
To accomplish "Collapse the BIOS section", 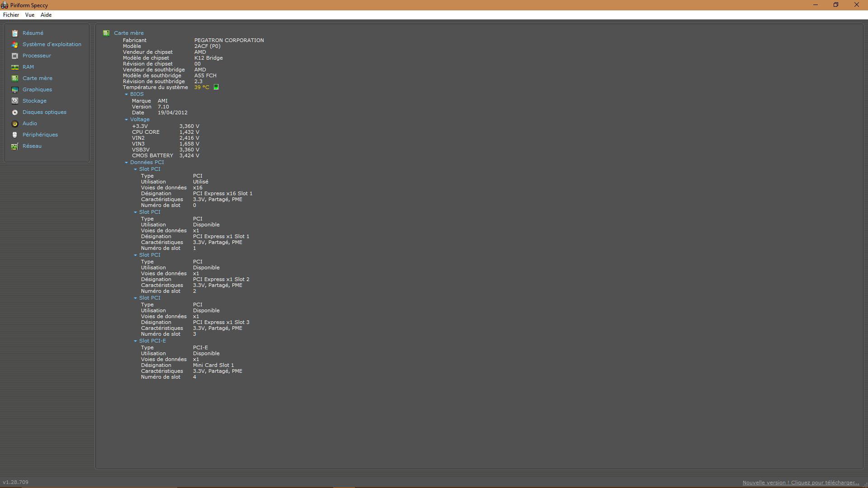I will (x=126, y=94).
